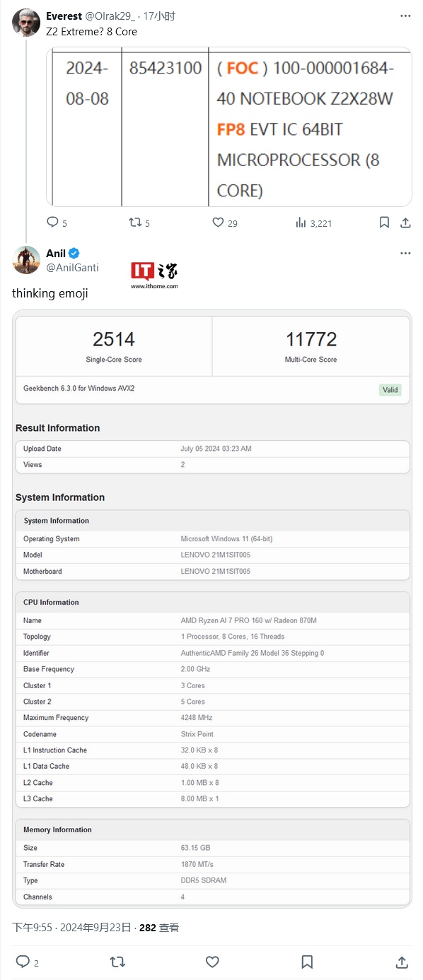Open more options on Anil's tweet
Viewport: 423px width, 980px height.
405,253
